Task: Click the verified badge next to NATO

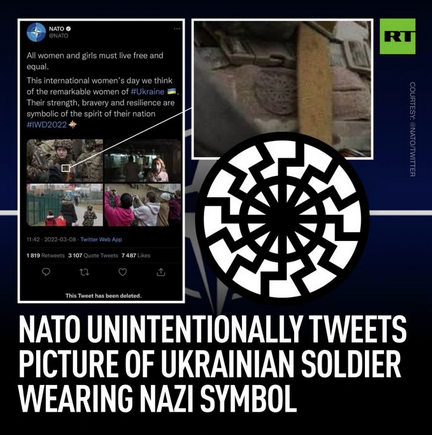Action: pos(68,29)
